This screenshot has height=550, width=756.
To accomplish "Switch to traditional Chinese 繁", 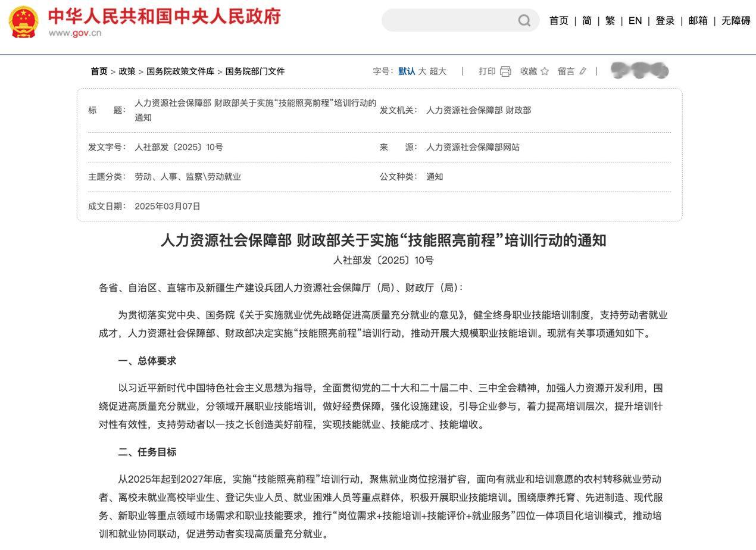I will click(610, 21).
